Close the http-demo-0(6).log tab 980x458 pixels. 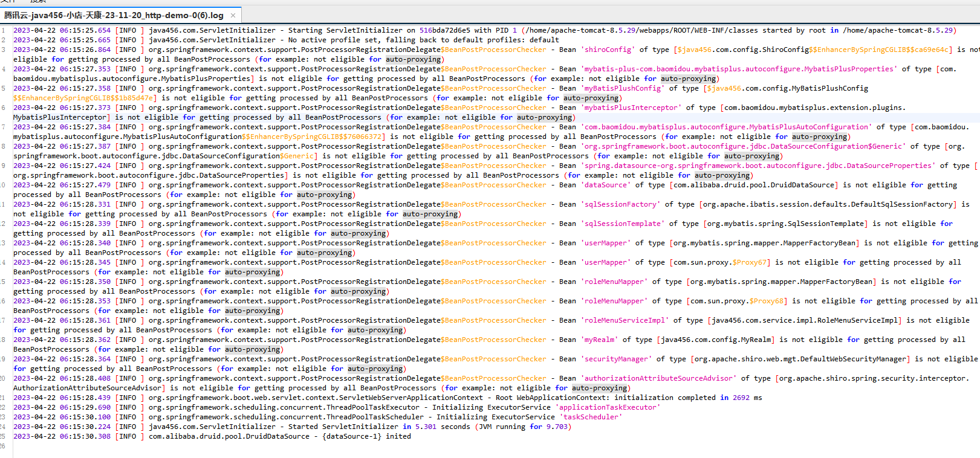click(x=233, y=15)
